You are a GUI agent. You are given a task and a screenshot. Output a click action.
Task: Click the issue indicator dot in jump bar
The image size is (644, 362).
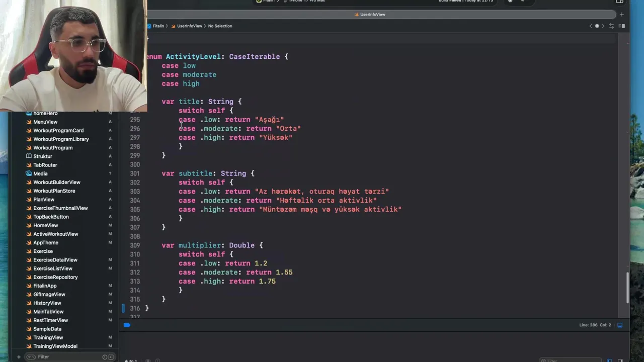pos(597,26)
